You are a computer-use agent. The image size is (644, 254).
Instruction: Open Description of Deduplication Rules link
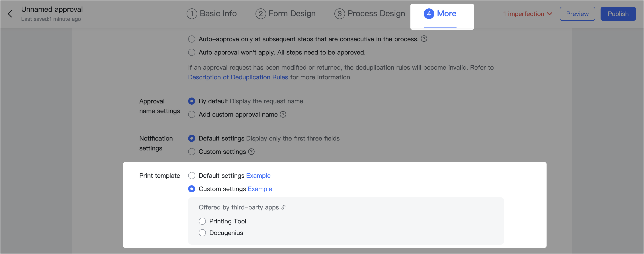pos(238,77)
